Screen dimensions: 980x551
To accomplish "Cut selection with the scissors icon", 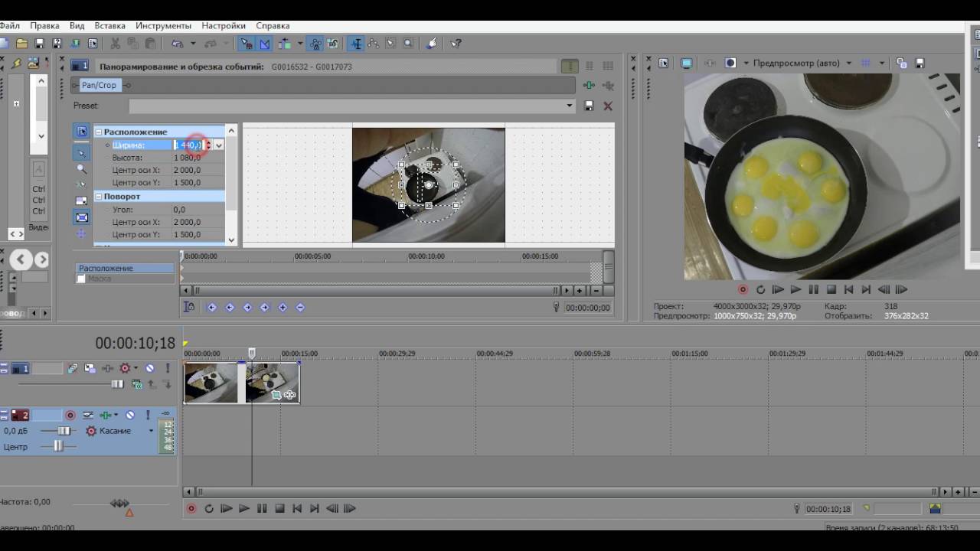I will pyautogui.click(x=116, y=44).
